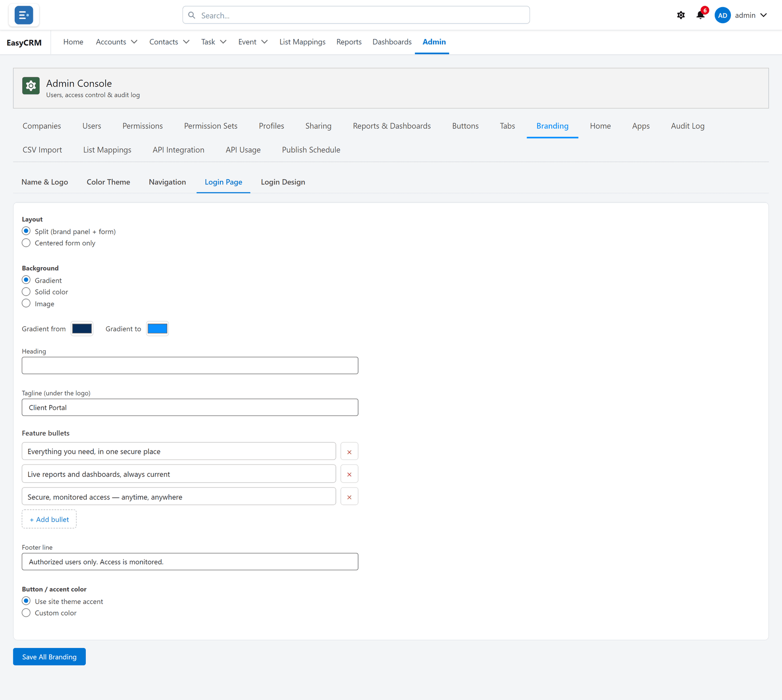The image size is (782, 700).
Task: Go to Reports in top navigation
Action: point(349,42)
